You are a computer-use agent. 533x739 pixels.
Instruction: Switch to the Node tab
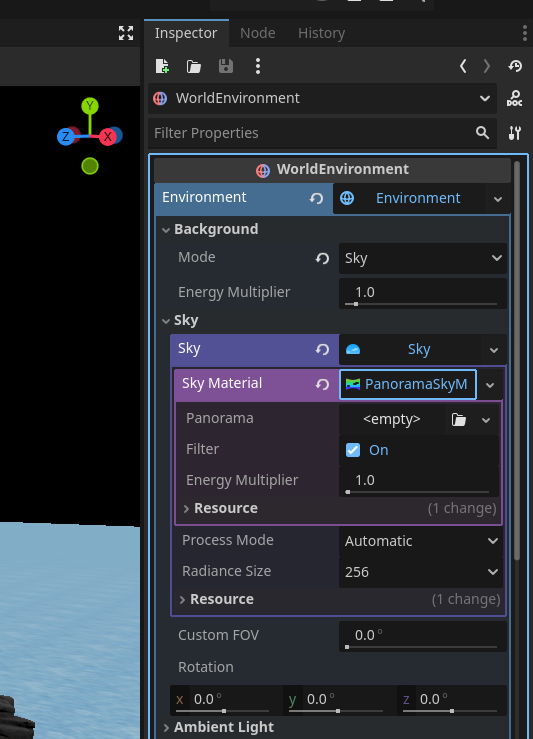click(258, 33)
